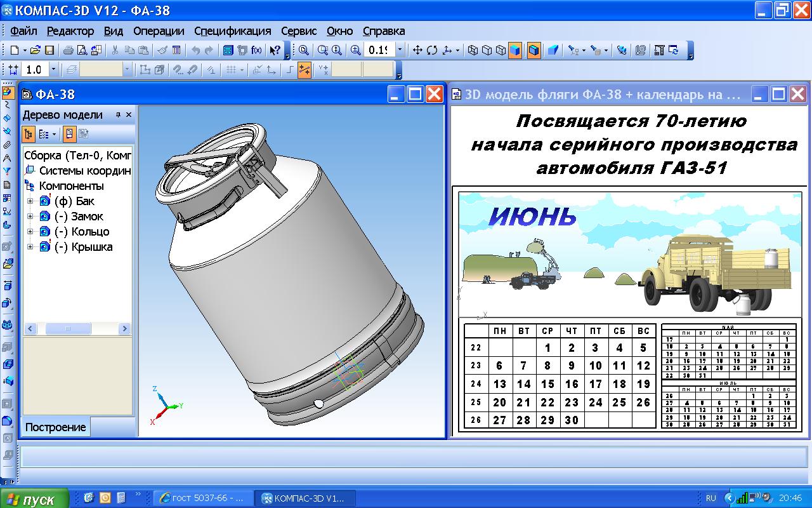812x508 pixels.
Task: Click the format copy brush icon
Action: [x=162, y=50]
